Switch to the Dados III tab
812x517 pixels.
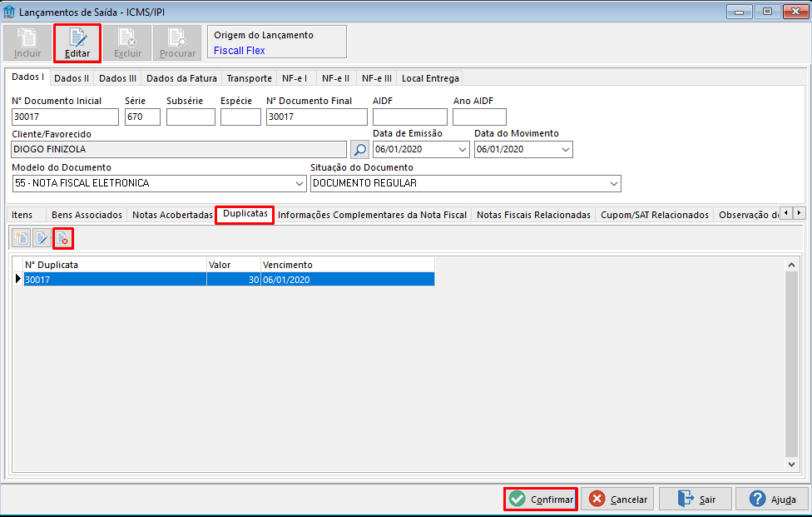117,79
